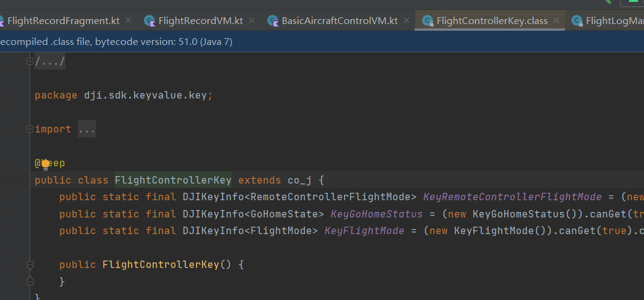Click the package keyword
This screenshot has width=644, height=300.
56,95
